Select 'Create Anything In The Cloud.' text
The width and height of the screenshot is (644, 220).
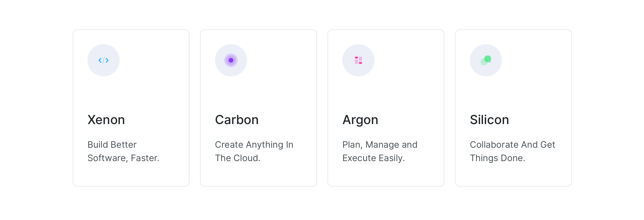click(x=254, y=152)
